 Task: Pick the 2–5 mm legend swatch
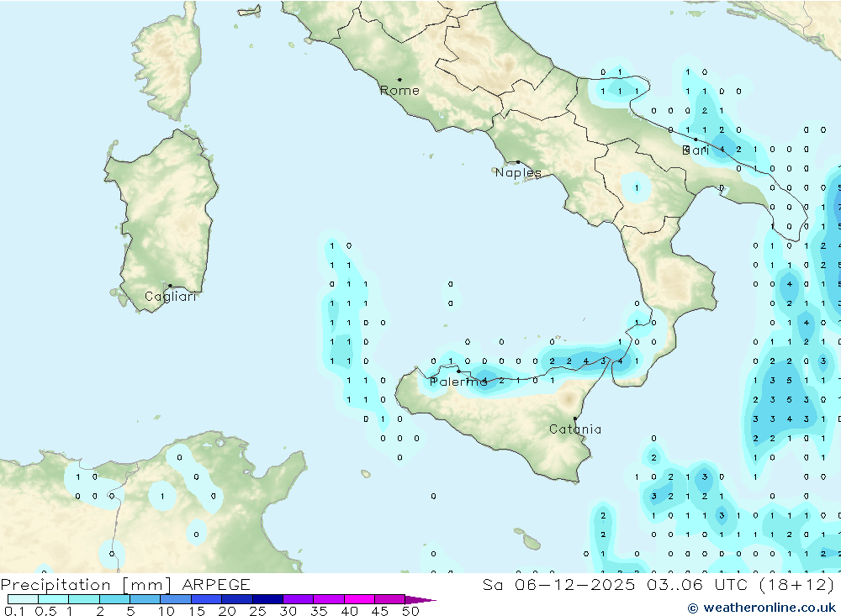click(x=114, y=599)
